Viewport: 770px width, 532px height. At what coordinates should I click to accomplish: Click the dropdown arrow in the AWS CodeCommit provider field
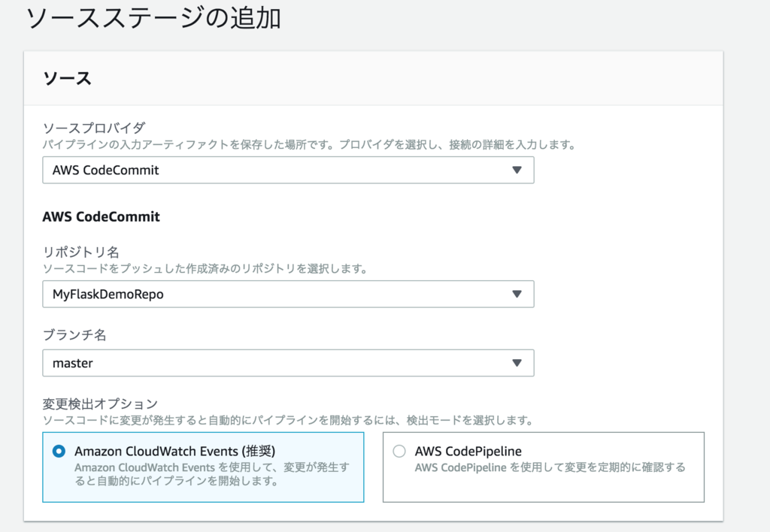click(517, 170)
